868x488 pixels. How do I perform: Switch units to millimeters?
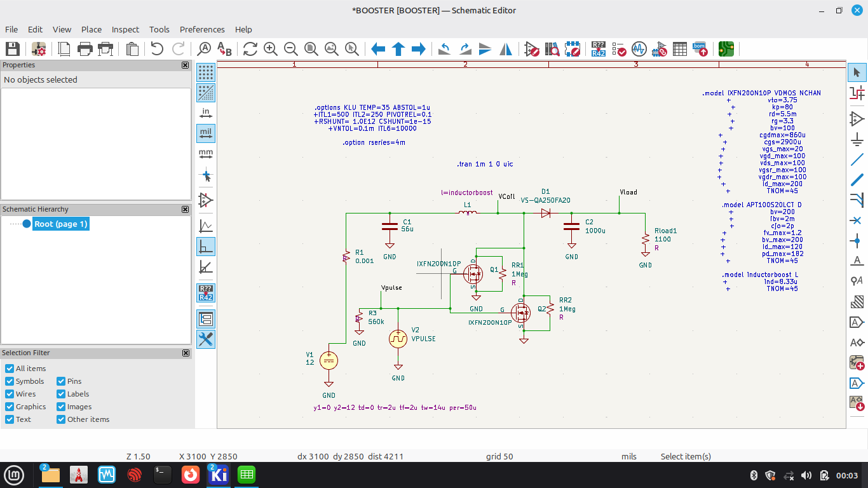point(206,154)
